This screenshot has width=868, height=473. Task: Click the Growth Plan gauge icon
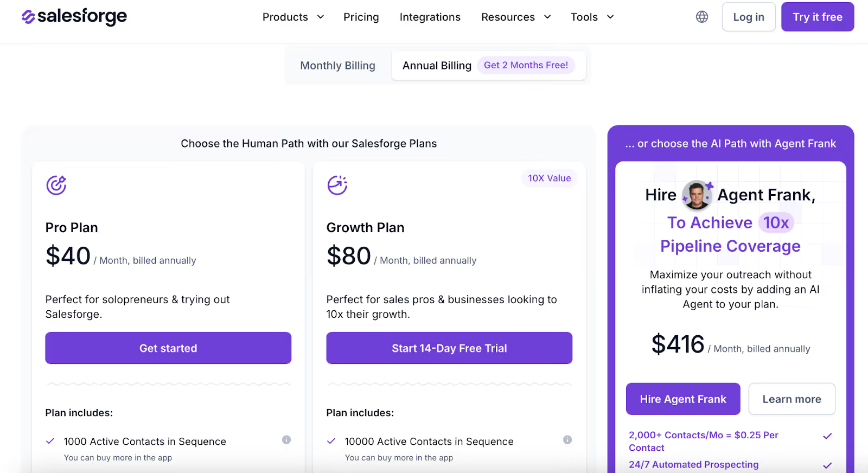pyautogui.click(x=337, y=185)
